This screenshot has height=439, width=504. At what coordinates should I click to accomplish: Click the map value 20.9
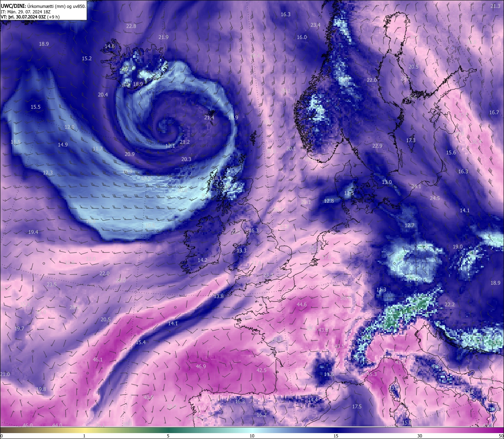point(130,154)
